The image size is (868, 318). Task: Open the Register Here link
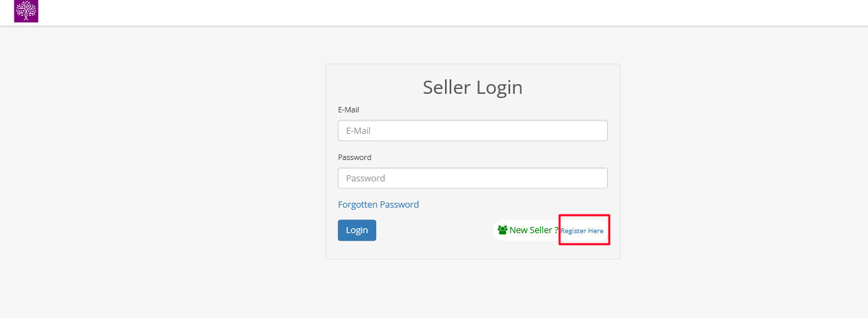(582, 231)
